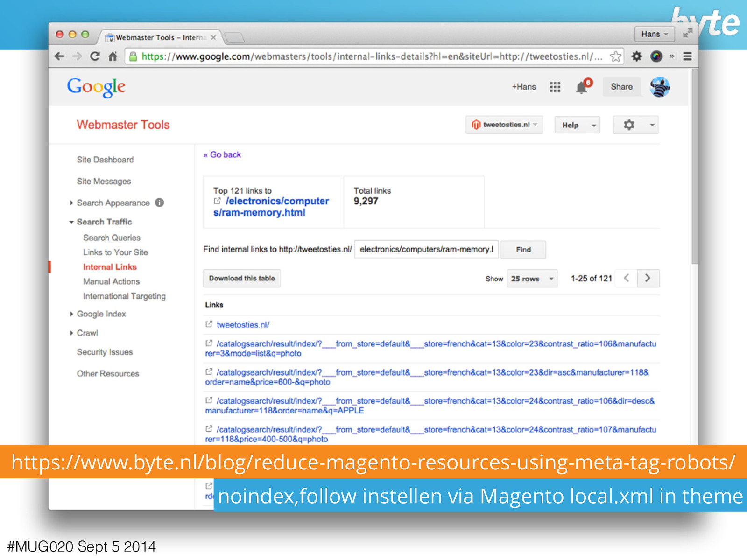Click the green padlock in the address bar
The width and height of the screenshot is (747, 560).
tap(133, 56)
